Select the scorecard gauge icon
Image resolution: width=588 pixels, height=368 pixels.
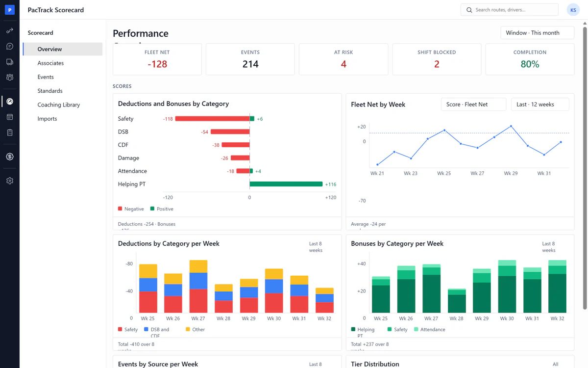click(x=10, y=102)
